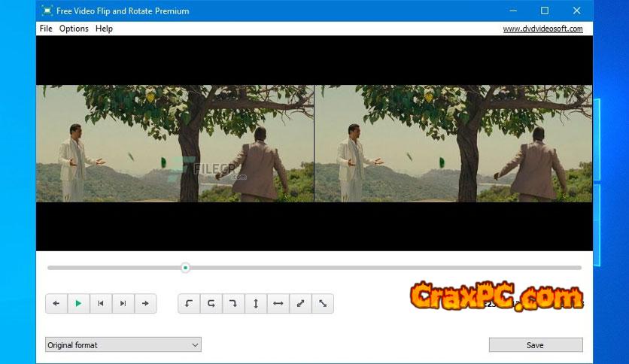Rotate video 90 degrees counterclockwise
This screenshot has width=629, height=364.
[x=189, y=304]
